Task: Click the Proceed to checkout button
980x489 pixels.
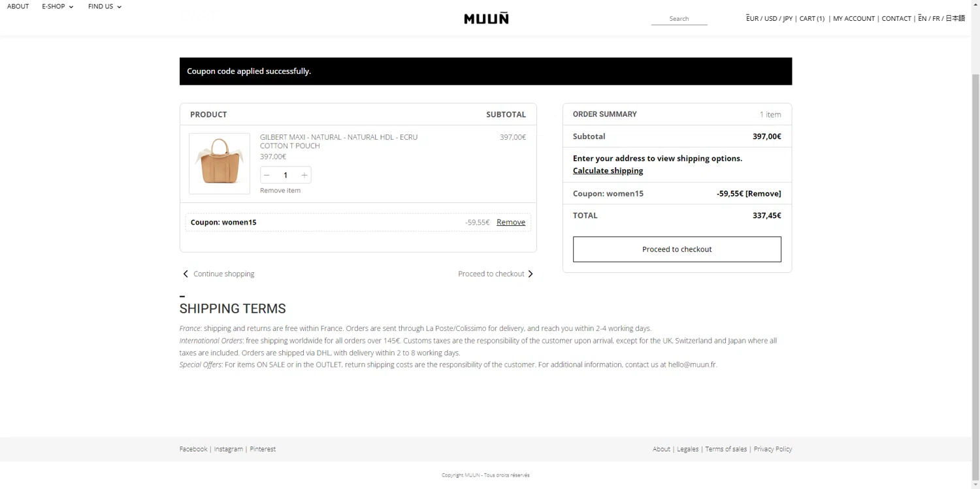Action: (677, 249)
